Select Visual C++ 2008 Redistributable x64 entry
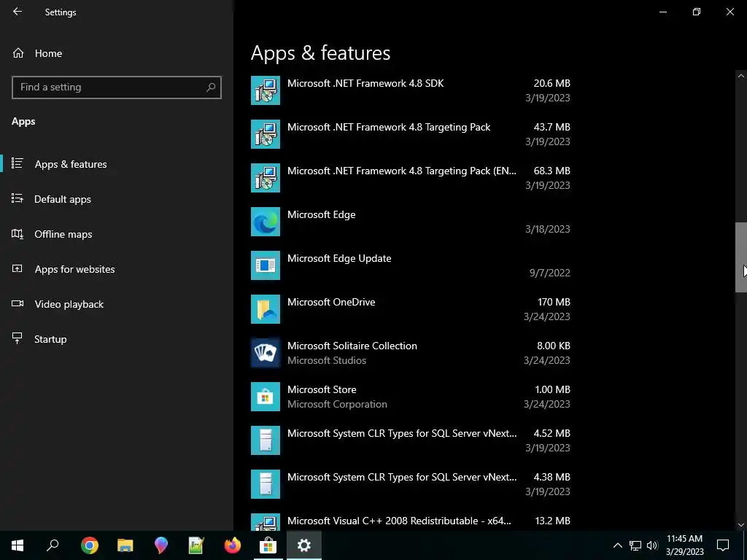 tap(411, 521)
